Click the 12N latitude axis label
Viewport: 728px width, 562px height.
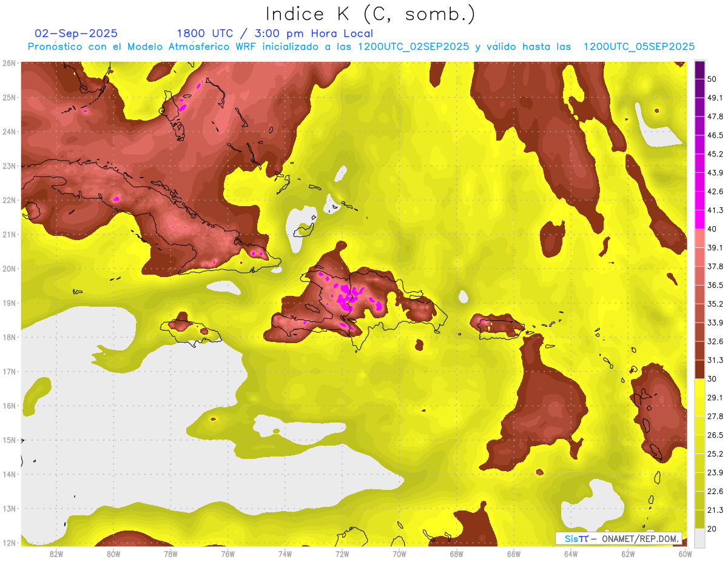(9, 543)
